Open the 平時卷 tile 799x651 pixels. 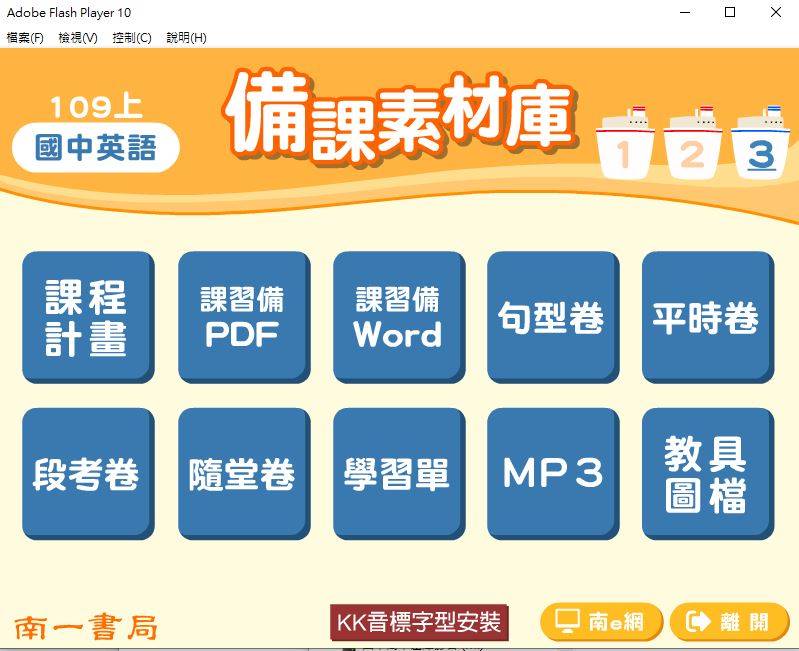pyautogui.click(x=708, y=317)
